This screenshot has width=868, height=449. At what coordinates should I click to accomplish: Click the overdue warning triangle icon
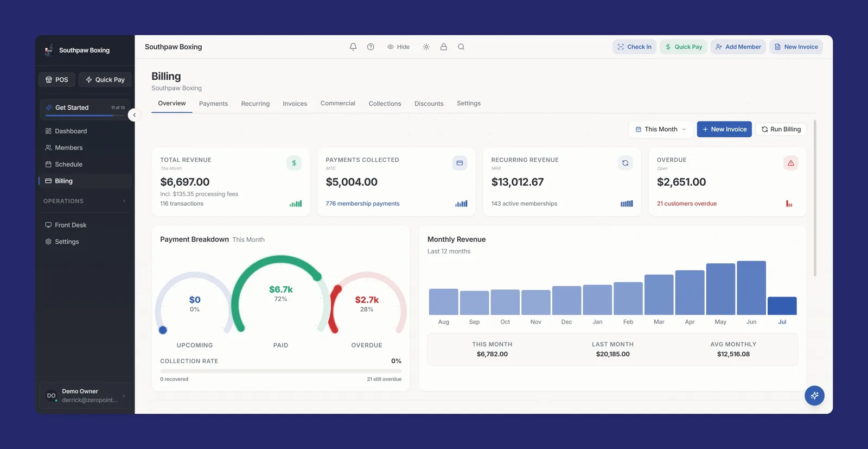click(x=790, y=163)
